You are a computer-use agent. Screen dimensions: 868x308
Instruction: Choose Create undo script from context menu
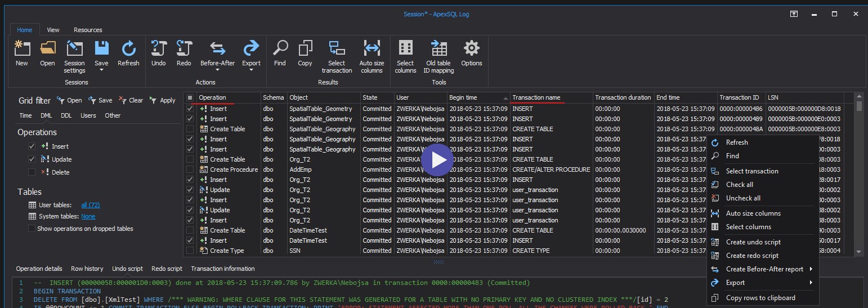tap(753, 242)
